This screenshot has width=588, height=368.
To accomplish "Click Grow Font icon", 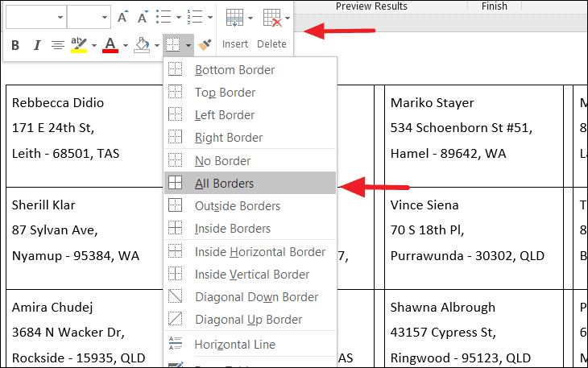I will tap(122, 17).
